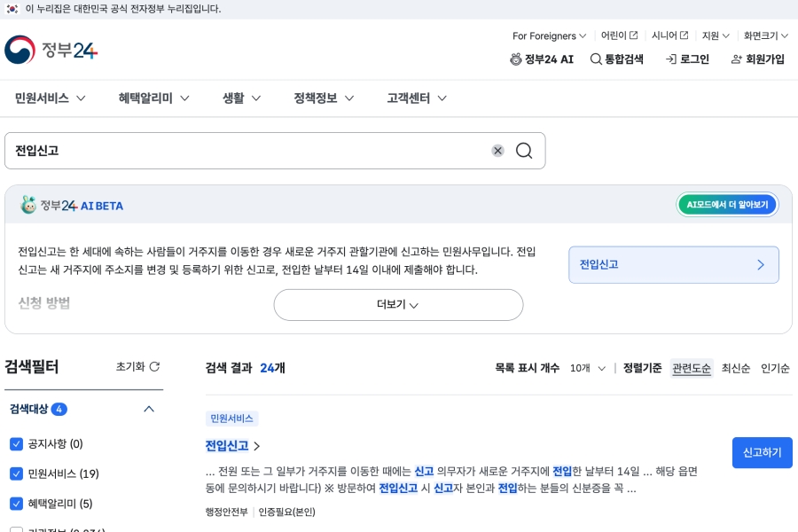
Task: Collapse the 검색대상 filter section
Action: 149,410
